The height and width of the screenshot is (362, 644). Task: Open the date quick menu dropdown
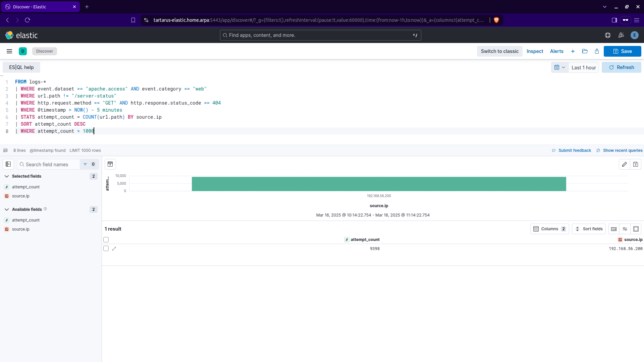pyautogui.click(x=559, y=67)
